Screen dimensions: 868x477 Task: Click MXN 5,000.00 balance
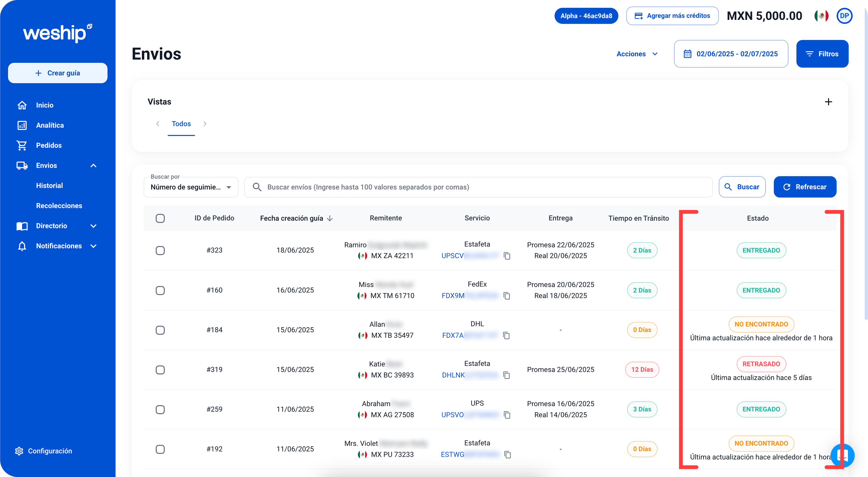[764, 16]
